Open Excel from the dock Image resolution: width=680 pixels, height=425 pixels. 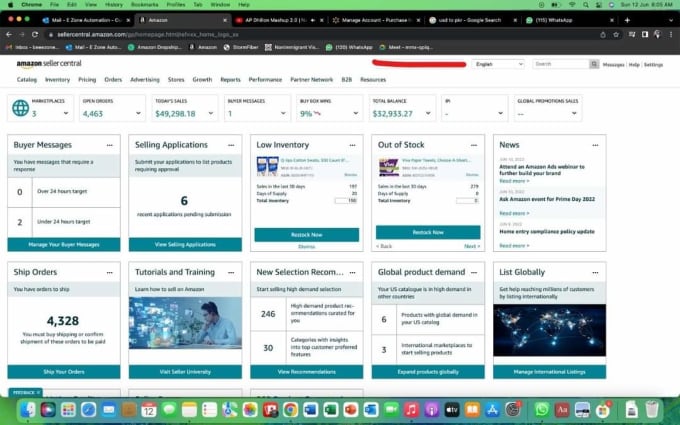point(330,409)
